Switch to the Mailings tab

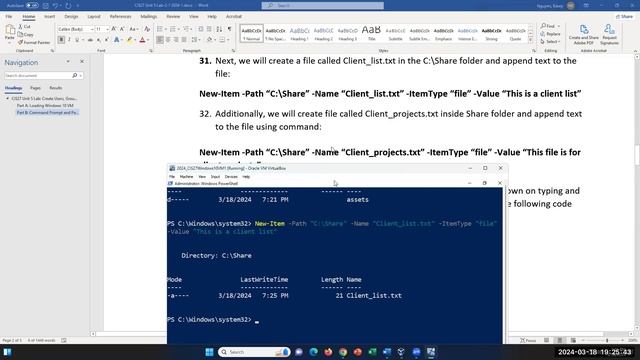pyautogui.click(x=149, y=17)
